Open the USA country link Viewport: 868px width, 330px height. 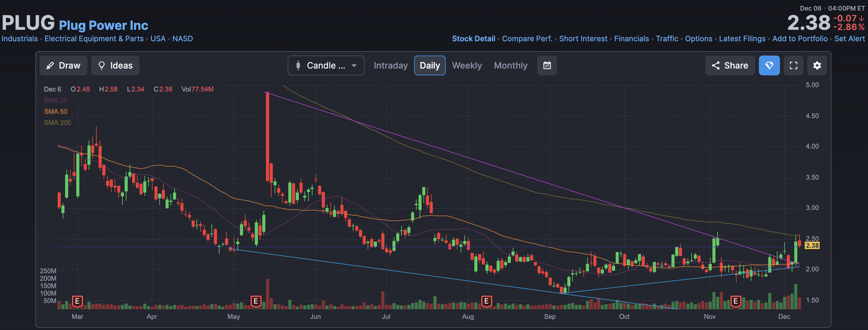coord(158,39)
